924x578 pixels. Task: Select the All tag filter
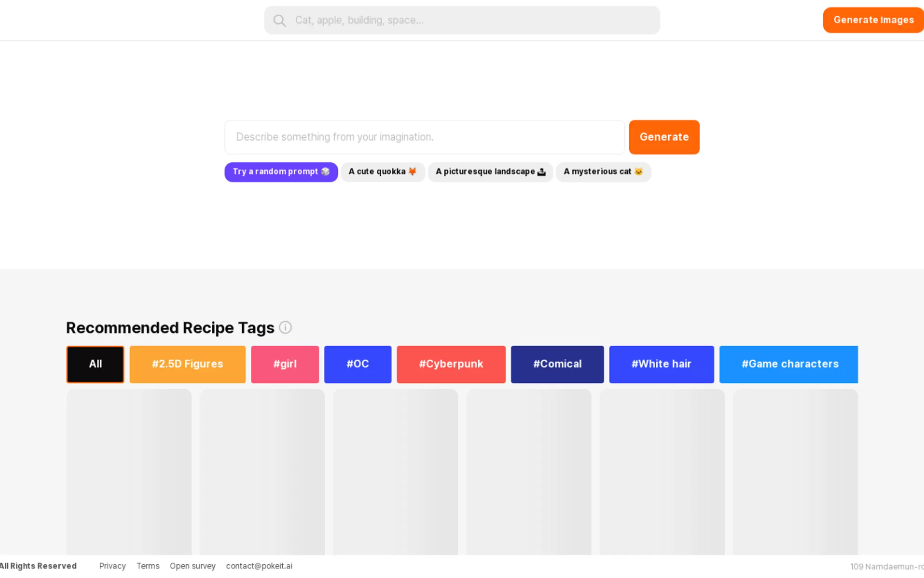pyautogui.click(x=95, y=364)
